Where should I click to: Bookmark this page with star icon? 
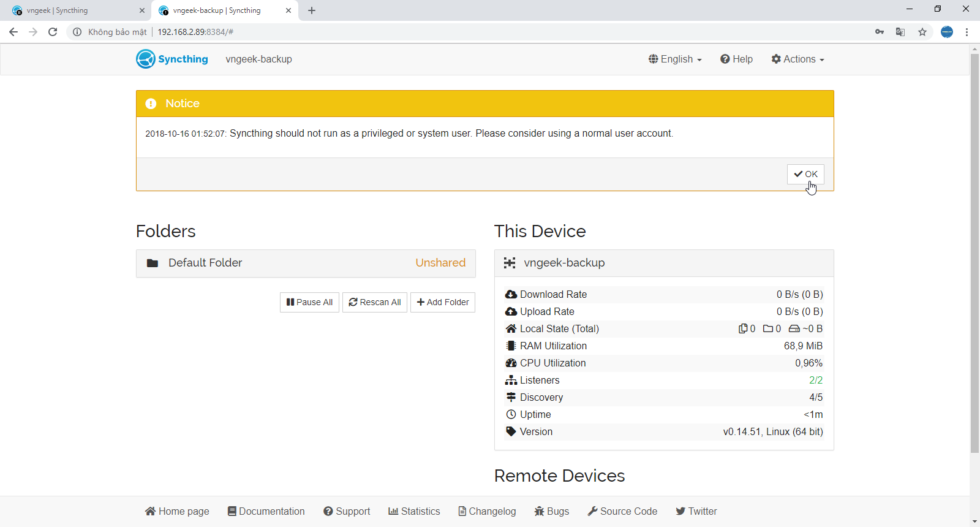pyautogui.click(x=922, y=32)
